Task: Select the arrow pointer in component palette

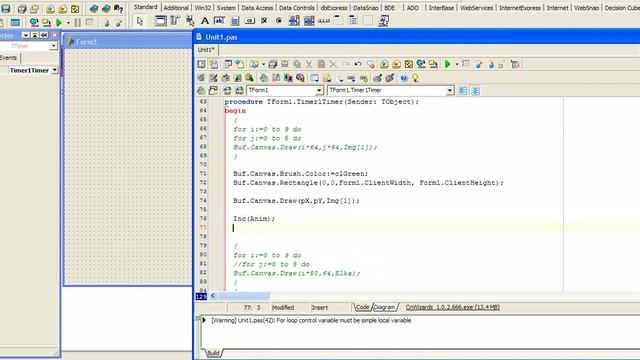Action: coord(140,21)
